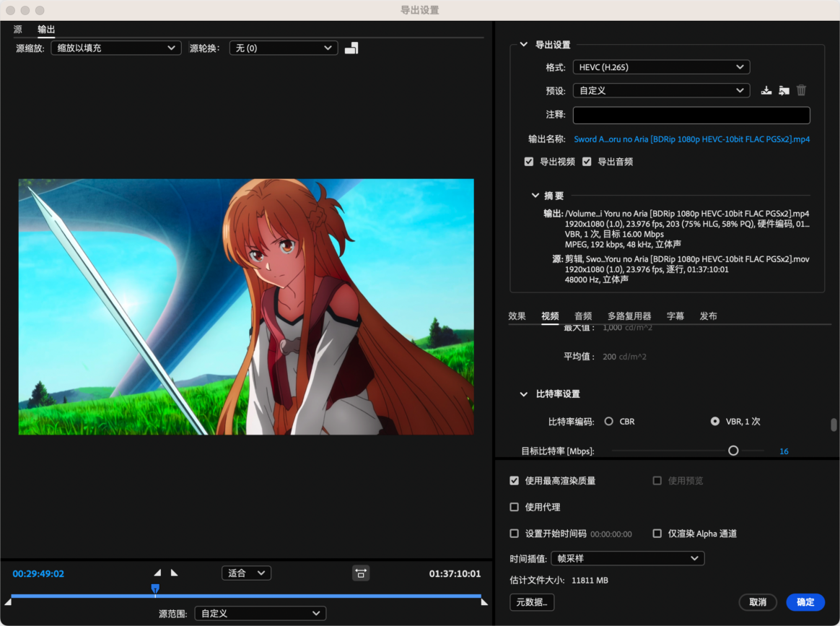Click the output name file link
Screen dimensions: 840x626
[x=691, y=139]
